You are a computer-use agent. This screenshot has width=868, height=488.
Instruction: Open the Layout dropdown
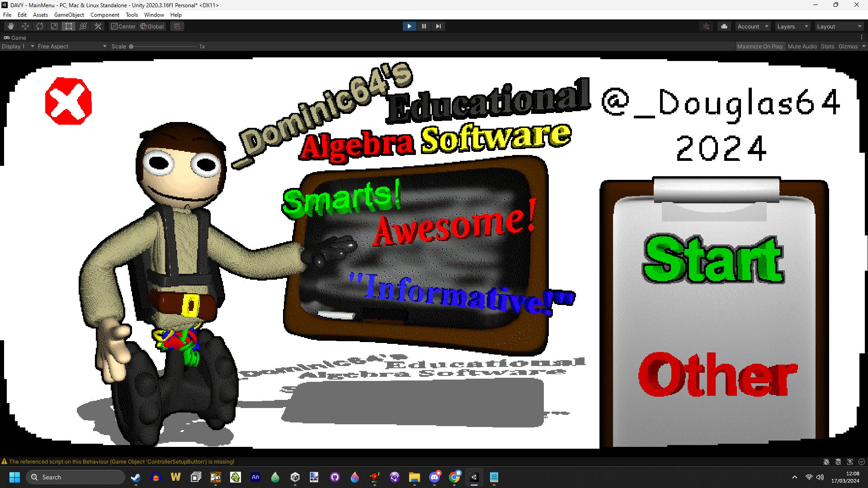coord(839,26)
